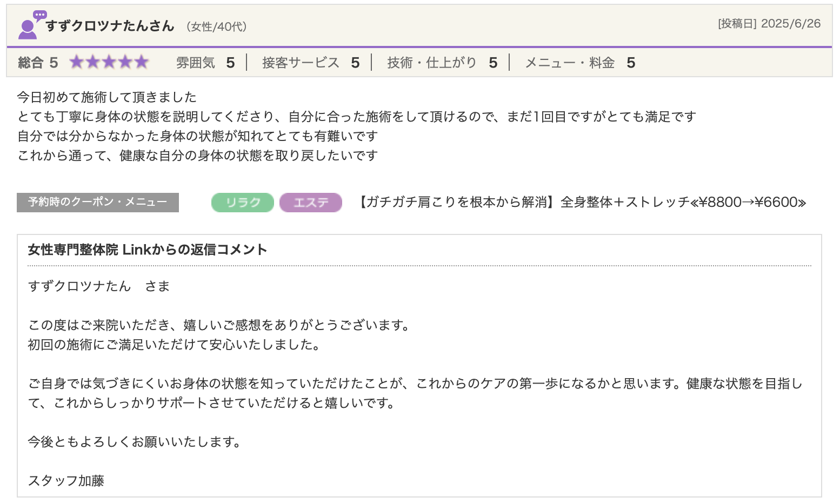The image size is (840, 504).
Task: Click the スタッフ加藤 signature in reply
Action: click(66, 481)
